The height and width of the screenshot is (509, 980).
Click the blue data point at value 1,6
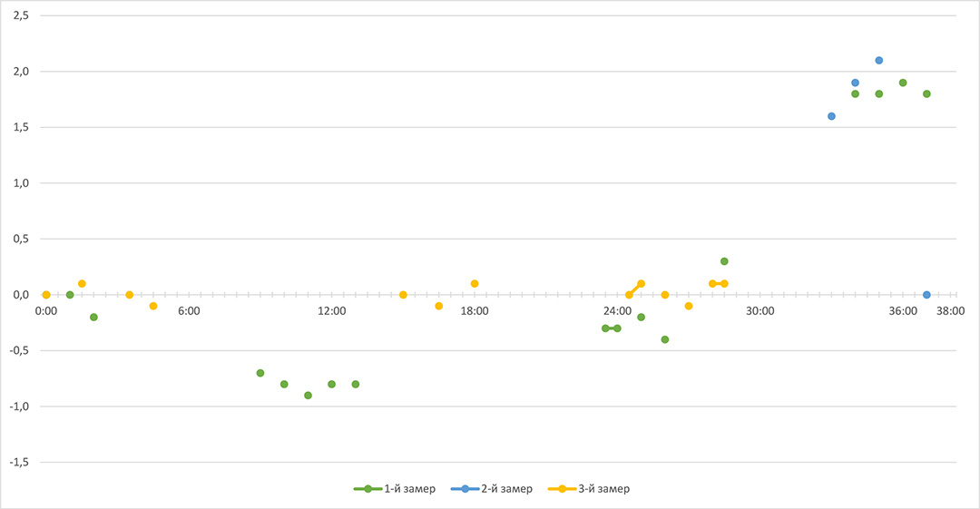(x=831, y=116)
